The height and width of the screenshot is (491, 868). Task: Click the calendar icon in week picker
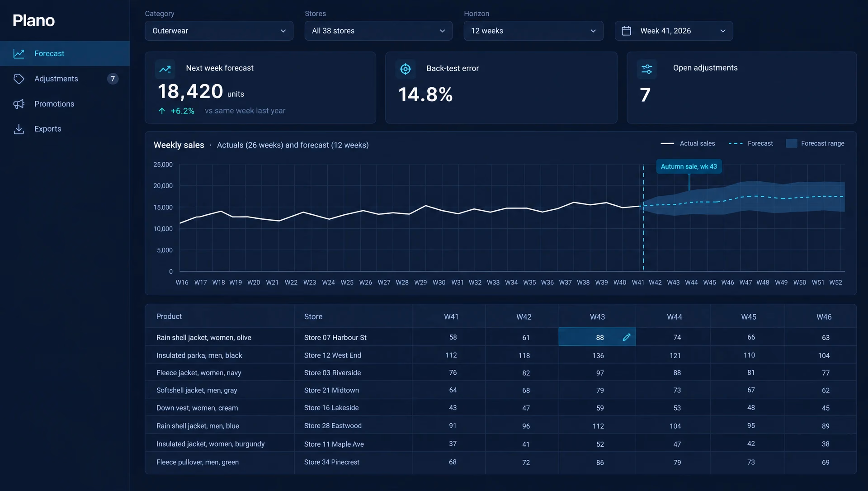tap(626, 31)
